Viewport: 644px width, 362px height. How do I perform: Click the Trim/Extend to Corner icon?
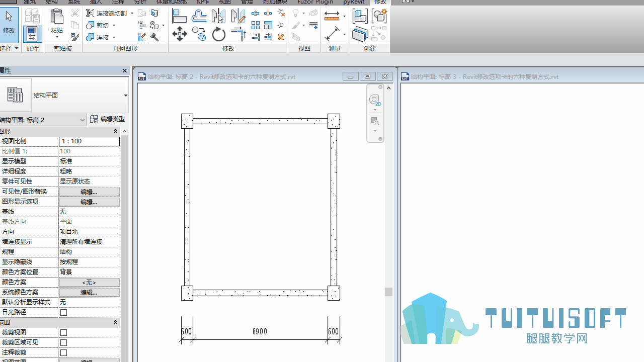[x=238, y=34]
